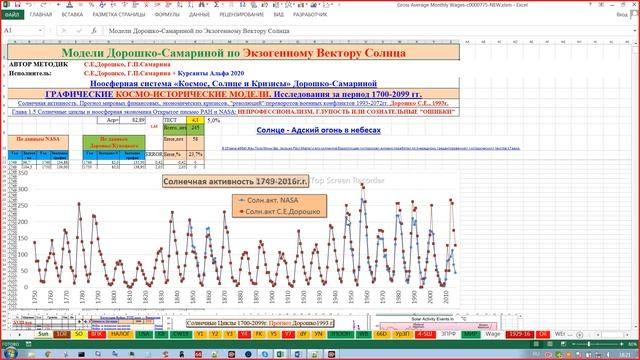Open the Name Box dropdown arrow
Viewport: 640px width, 360px height.
tap(40, 31)
